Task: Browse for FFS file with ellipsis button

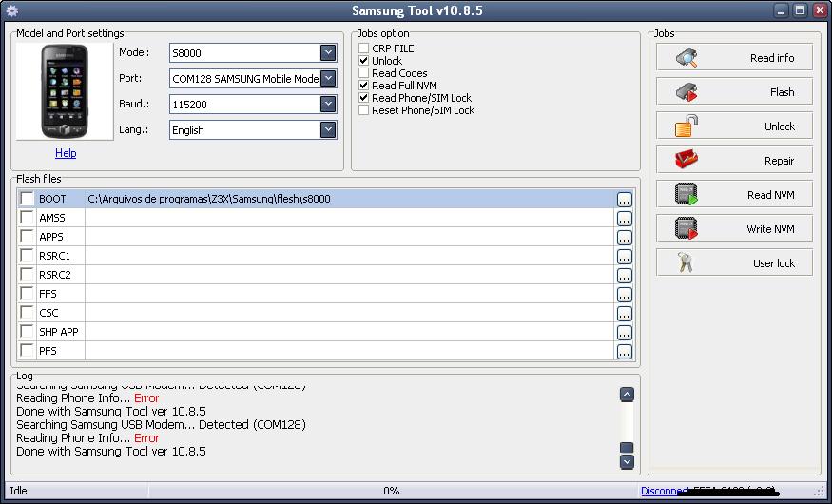Action: (625, 295)
